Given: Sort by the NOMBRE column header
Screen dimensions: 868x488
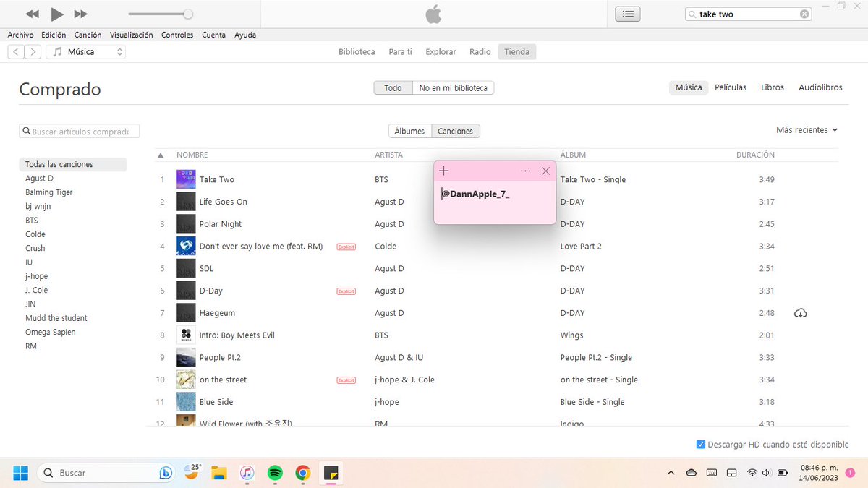Looking at the screenshot, I should pos(192,155).
